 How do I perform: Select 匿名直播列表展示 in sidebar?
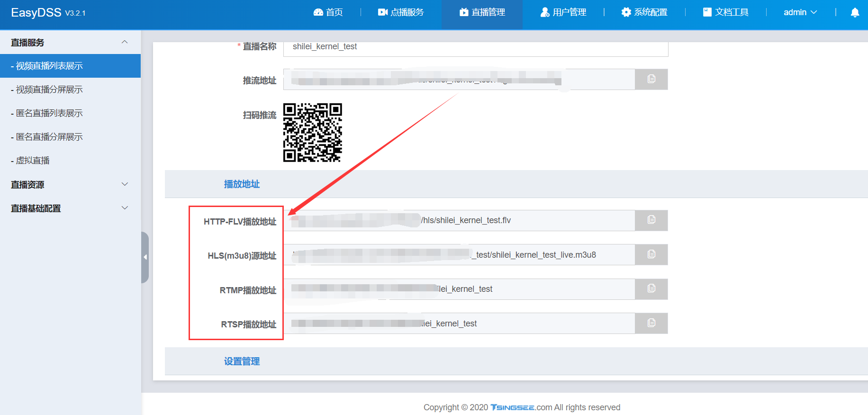tap(70, 113)
